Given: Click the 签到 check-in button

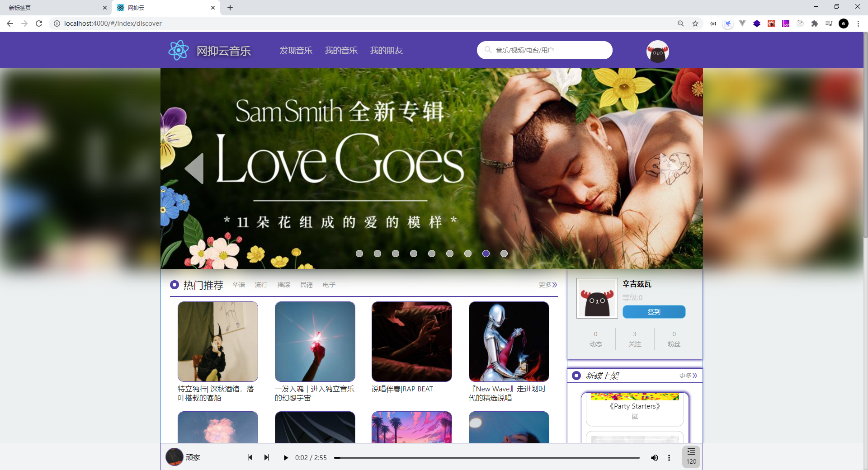Looking at the screenshot, I should tap(654, 312).
